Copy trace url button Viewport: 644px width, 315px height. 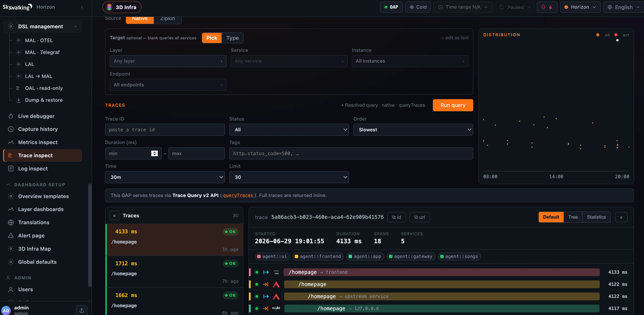(419, 217)
